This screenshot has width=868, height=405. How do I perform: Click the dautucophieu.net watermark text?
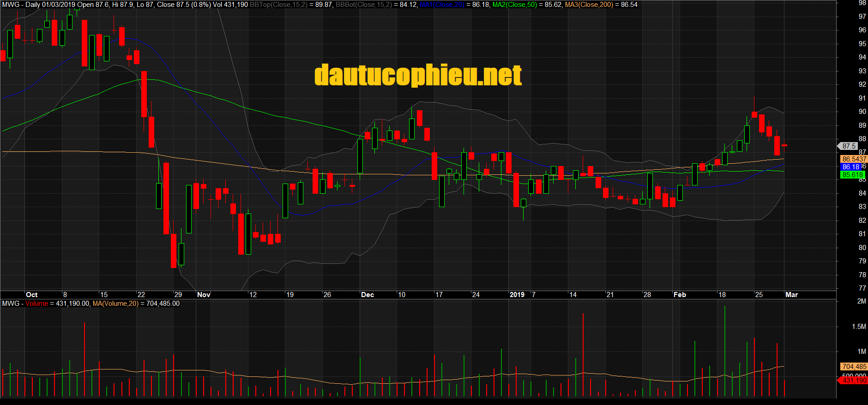418,75
